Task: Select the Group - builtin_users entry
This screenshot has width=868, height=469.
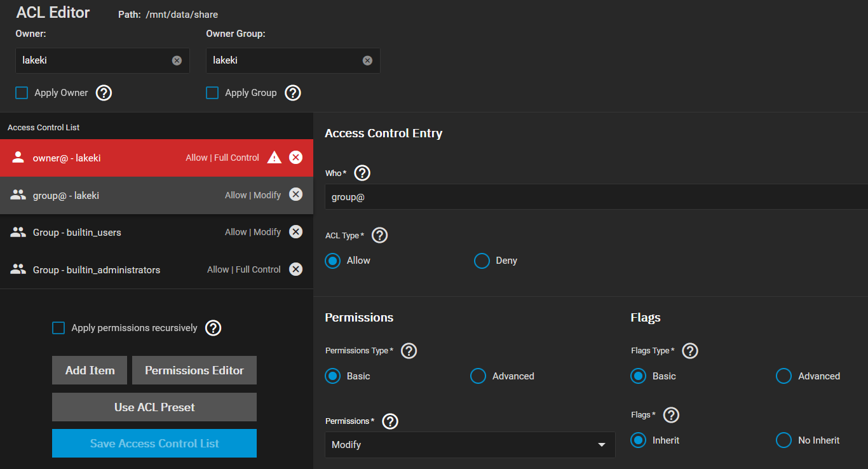Action: [156, 232]
